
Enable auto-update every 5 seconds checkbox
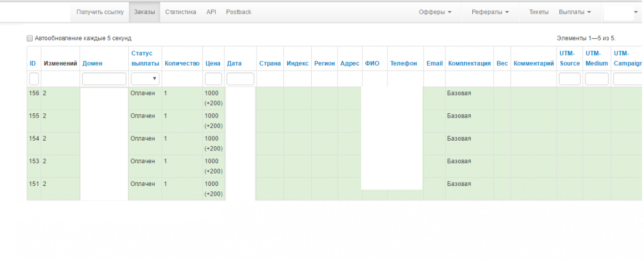30,39
